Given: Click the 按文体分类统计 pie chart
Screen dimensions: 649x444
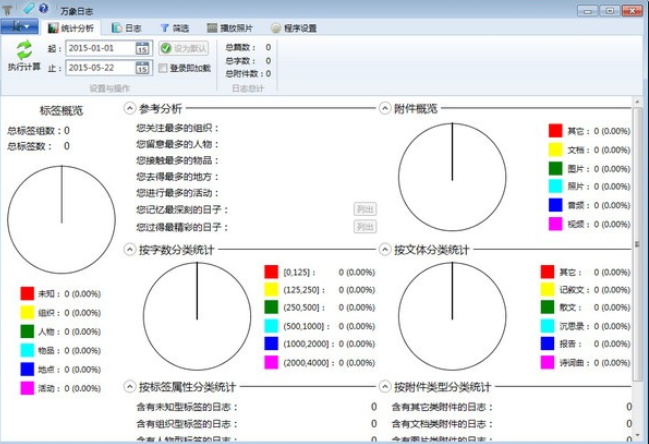Looking at the screenshot, I should pyautogui.click(x=452, y=316).
